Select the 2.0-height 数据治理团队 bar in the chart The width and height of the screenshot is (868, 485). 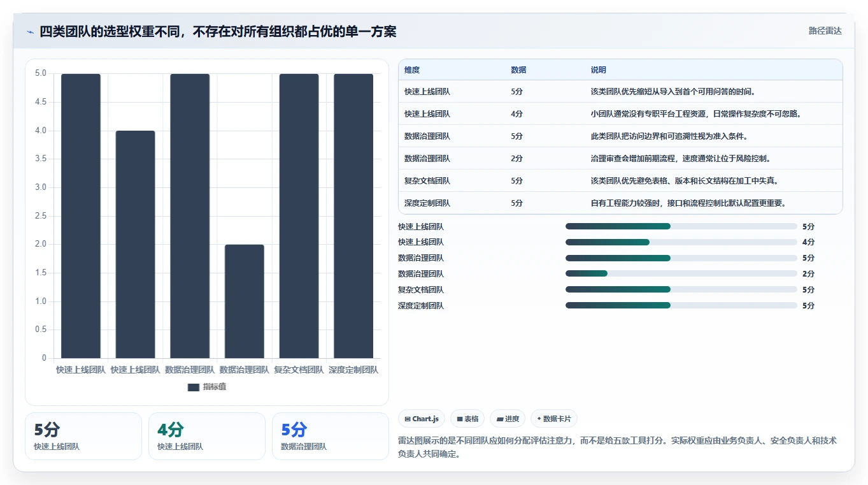coord(245,301)
